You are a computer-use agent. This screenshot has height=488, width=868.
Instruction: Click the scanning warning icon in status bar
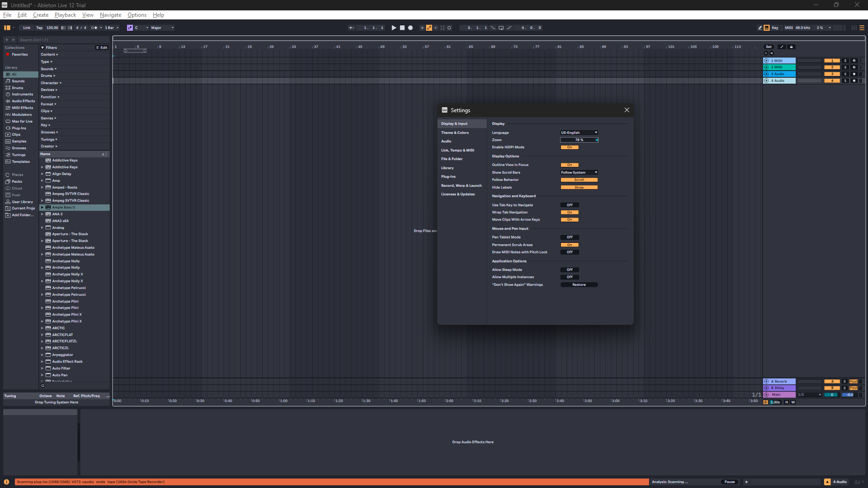(x=7, y=482)
